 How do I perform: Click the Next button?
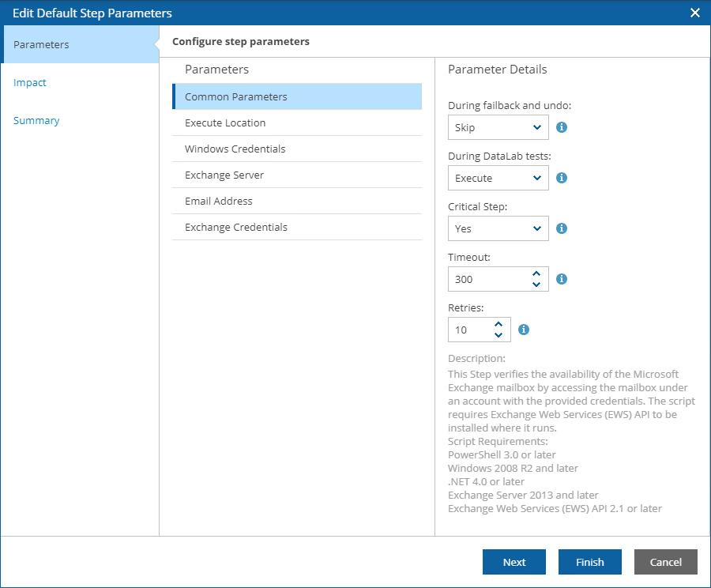[x=513, y=562]
